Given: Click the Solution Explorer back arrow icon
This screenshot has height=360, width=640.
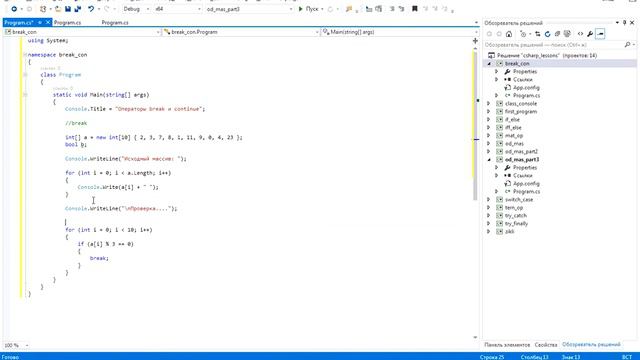Looking at the screenshot, I should point(489,34).
